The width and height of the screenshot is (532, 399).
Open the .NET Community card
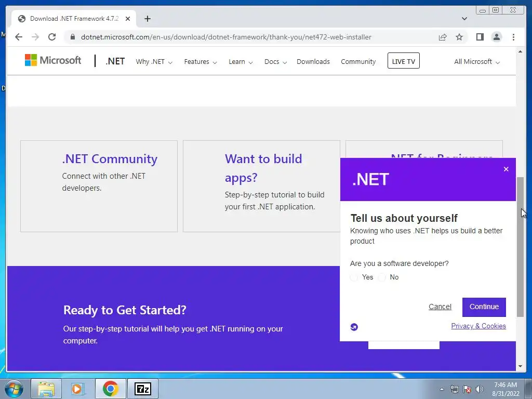99,187
